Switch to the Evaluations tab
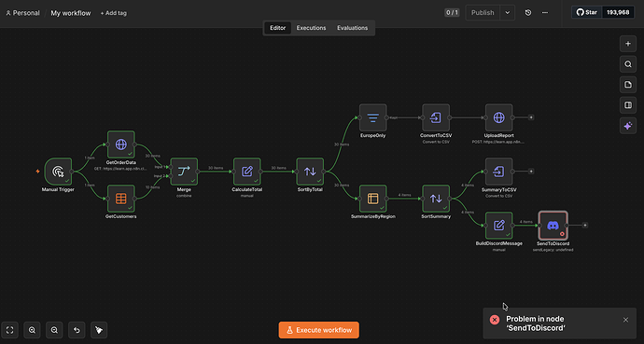Screen dimensions: 644x344 [x=353, y=28]
